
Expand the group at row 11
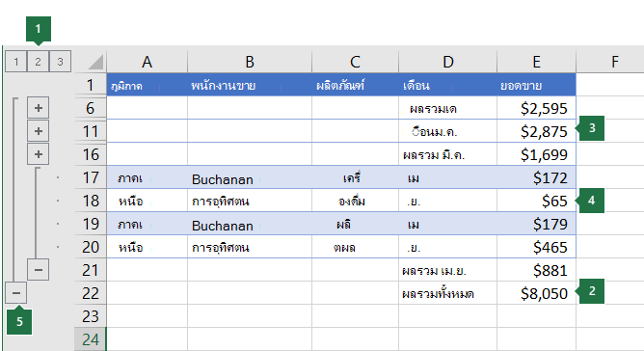point(39,131)
